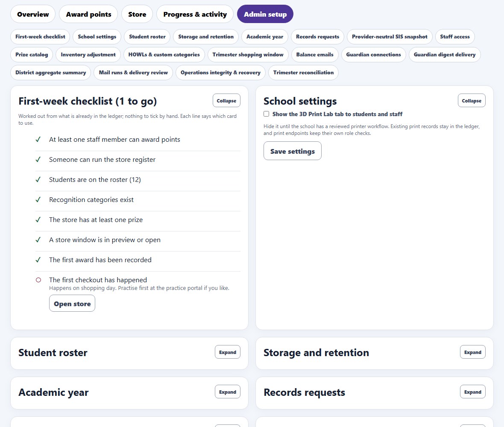The height and width of the screenshot is (427, 504).
Task: Go to Guardian connections chip
Action: point(373,55)
